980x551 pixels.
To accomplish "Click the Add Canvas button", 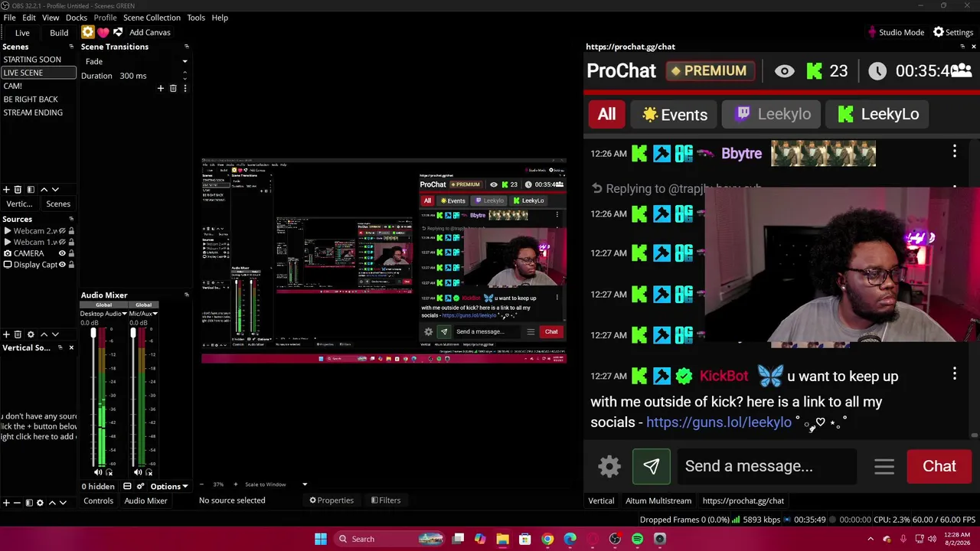I will [x=150, y=32].
